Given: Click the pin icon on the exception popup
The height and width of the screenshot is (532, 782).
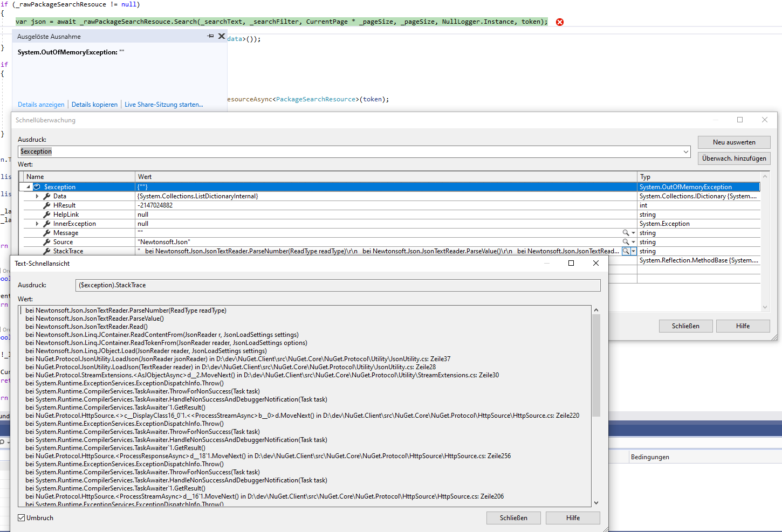Looking at the screenshot, I should click(x=210, y=36).
